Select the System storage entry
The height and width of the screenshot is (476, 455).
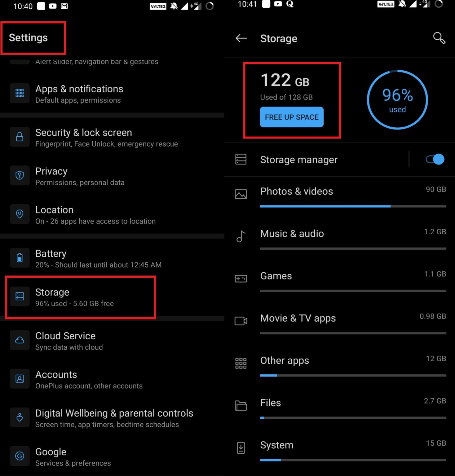point(277,445)
